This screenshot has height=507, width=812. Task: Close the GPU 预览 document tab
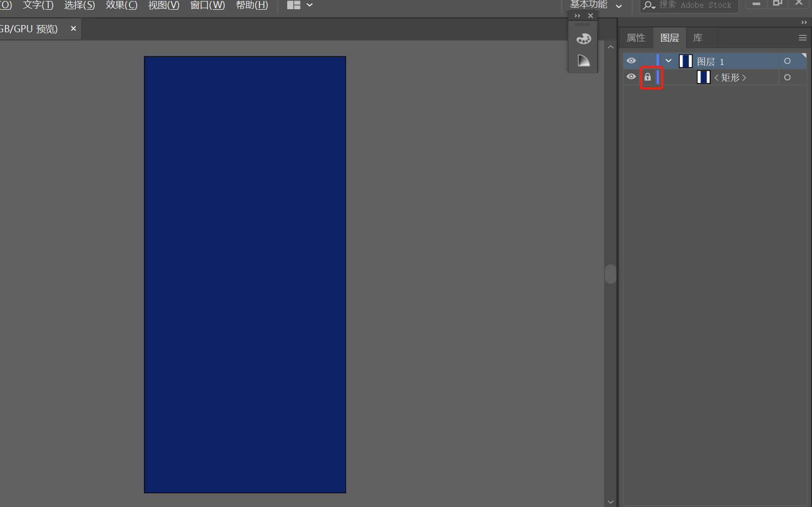pos(73,29)
